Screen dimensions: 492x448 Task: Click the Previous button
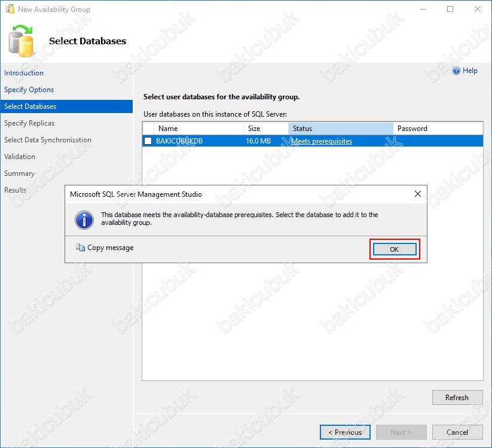(x=345, y=432)
